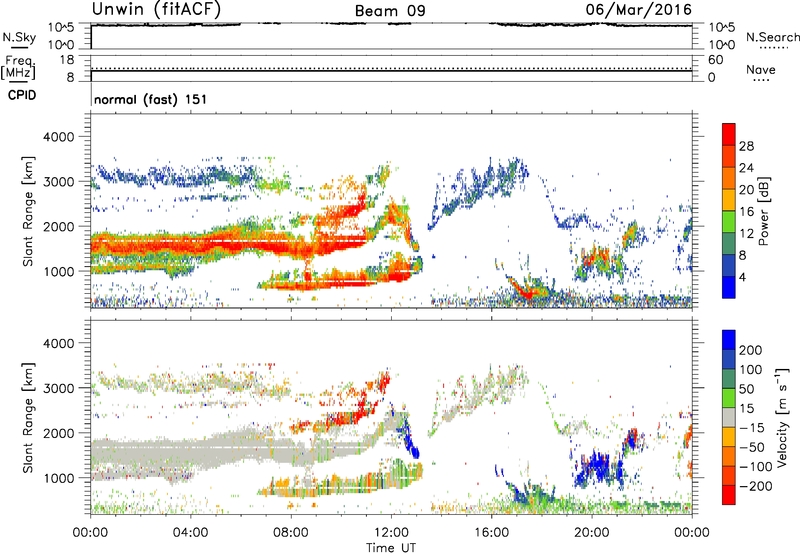800x554 pixels.
Task: Click the date "06/Mar/2016"
Action: tap(638, 10)
